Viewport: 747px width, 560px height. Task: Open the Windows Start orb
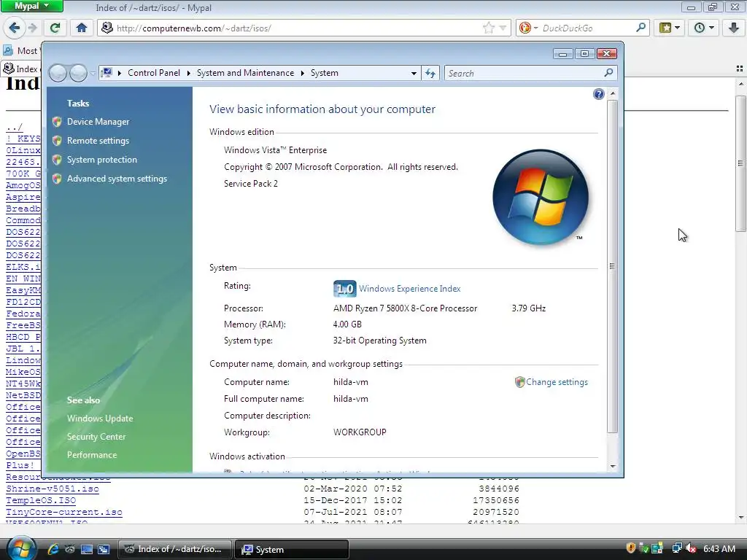(21, 548)
